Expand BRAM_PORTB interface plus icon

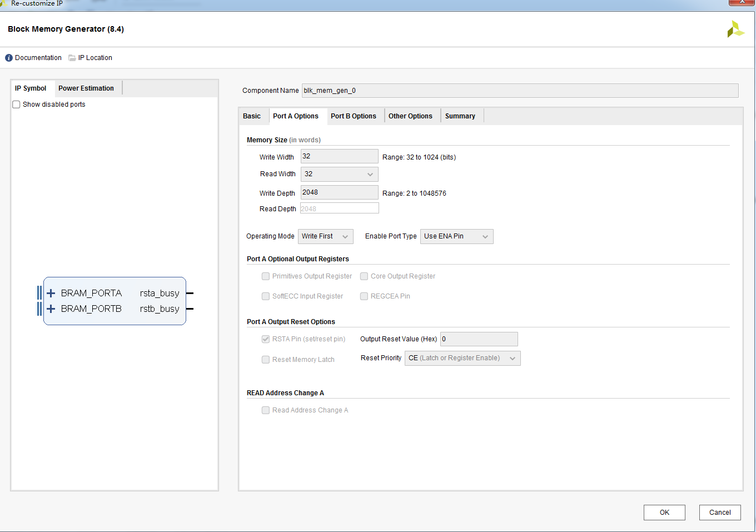coord(51,309)
